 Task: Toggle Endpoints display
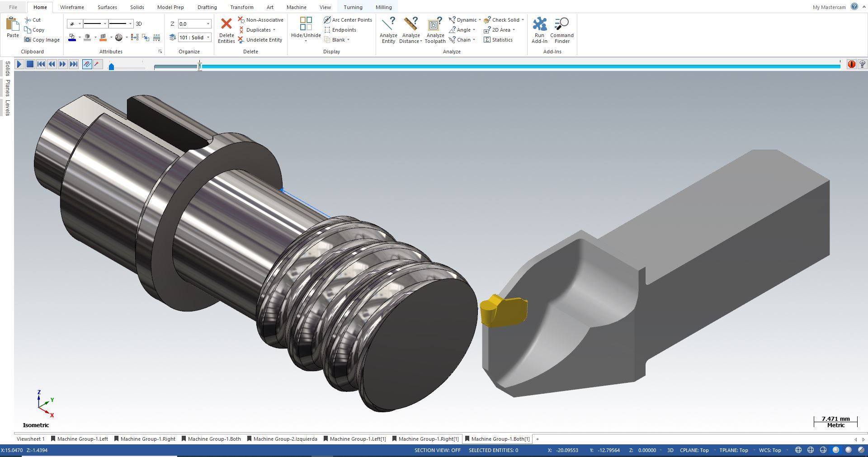[340, 30]
